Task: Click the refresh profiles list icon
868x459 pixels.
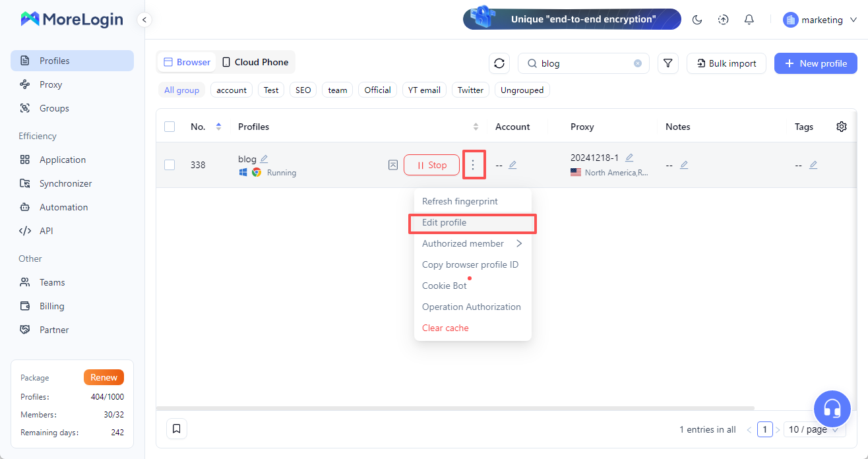Action: tap(499, 63)
